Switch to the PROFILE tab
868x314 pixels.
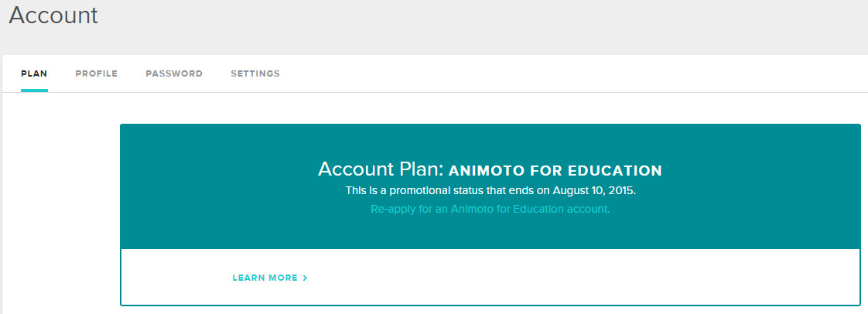[97, 73]
